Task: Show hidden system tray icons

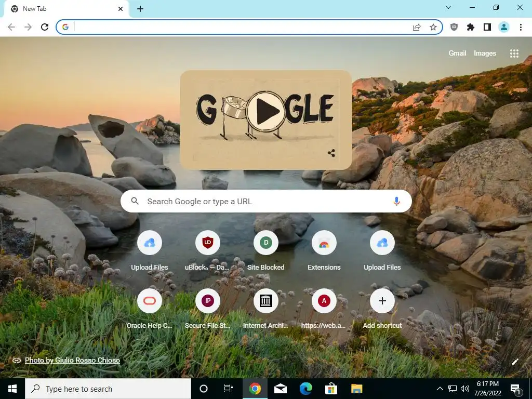Action: pyautogui.click(x=440, y=389)
